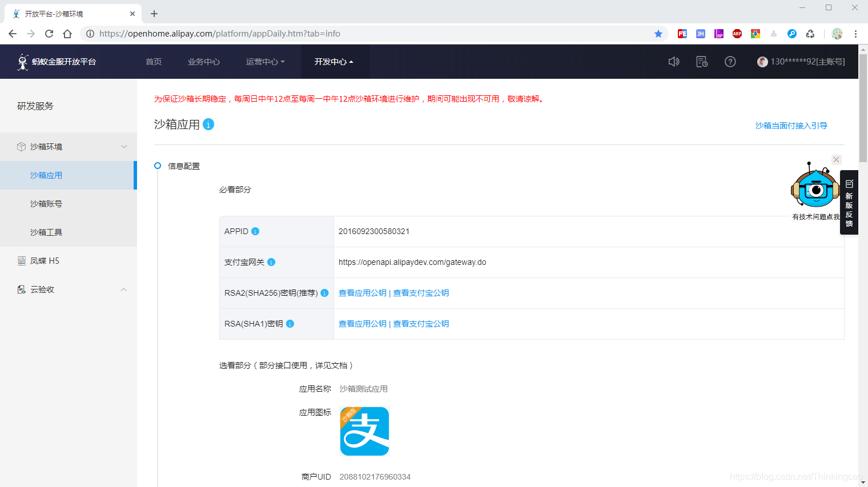Click the Chrome profile avatar
This screenshot has width=868, height=487.
837,34
